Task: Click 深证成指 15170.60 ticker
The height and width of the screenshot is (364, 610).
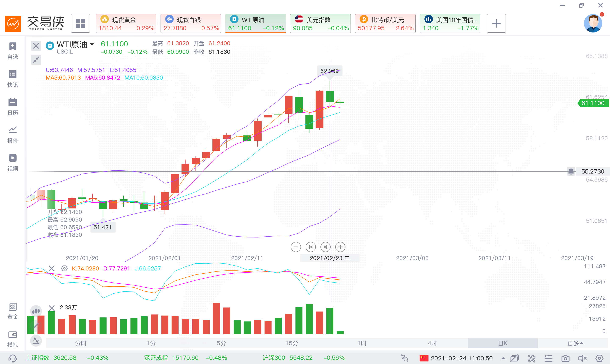Action: click(x=185, y=358)
